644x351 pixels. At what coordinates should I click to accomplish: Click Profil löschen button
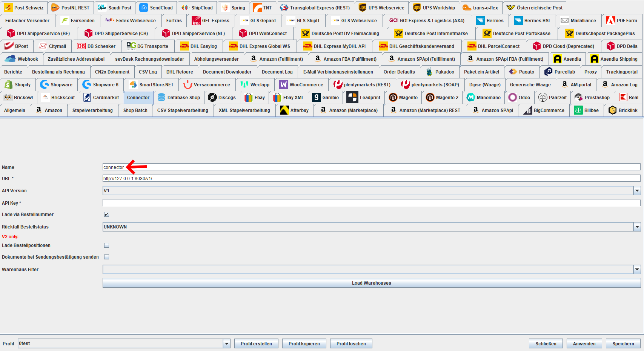click(351, 343)
